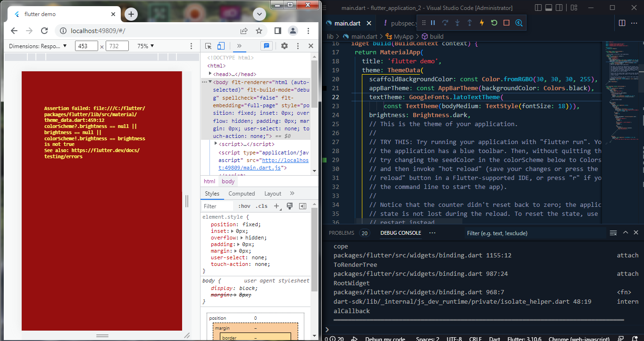
Task: Select the DEBUG CONSOLE panel tab
Action: click(x=401, y=233)
